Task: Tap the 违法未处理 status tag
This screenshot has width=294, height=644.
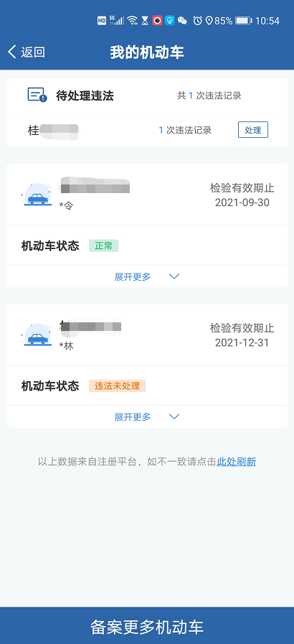Action: point(118,386)
